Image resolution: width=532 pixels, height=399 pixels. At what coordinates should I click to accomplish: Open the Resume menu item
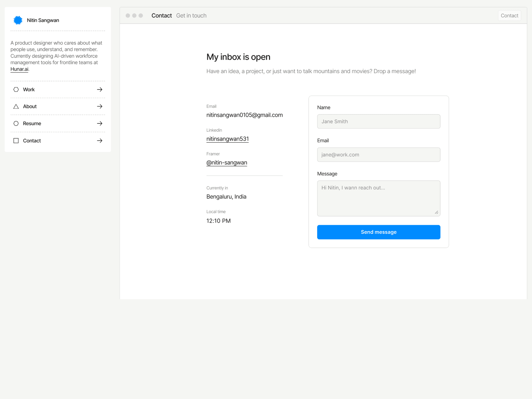tap(58, 123)
